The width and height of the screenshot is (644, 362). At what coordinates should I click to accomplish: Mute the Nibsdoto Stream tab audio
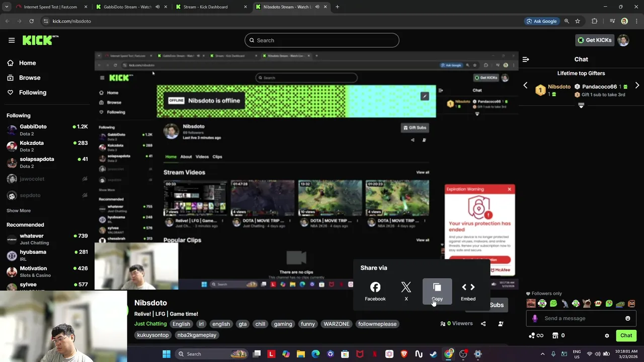[316, 7]
